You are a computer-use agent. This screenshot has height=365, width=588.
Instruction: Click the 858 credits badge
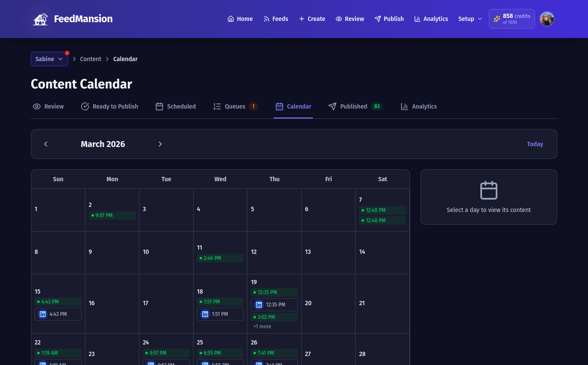coord(512,19)
